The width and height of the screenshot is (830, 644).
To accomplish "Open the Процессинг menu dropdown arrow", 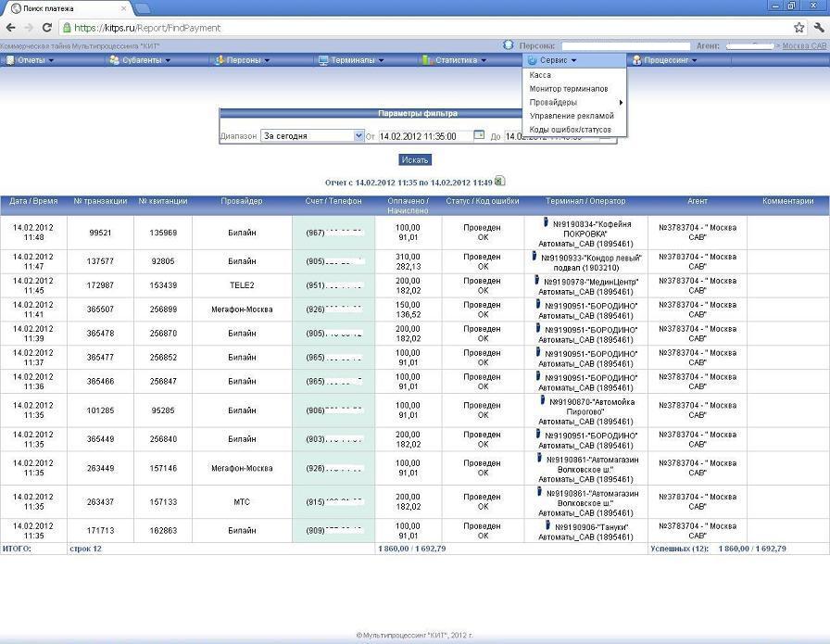I will coord(694,60).
